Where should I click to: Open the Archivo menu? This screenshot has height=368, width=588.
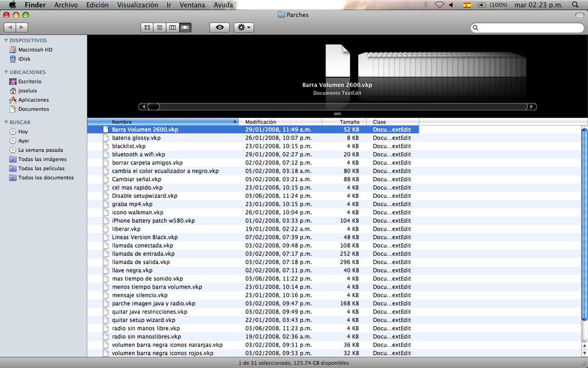(66, 5)
